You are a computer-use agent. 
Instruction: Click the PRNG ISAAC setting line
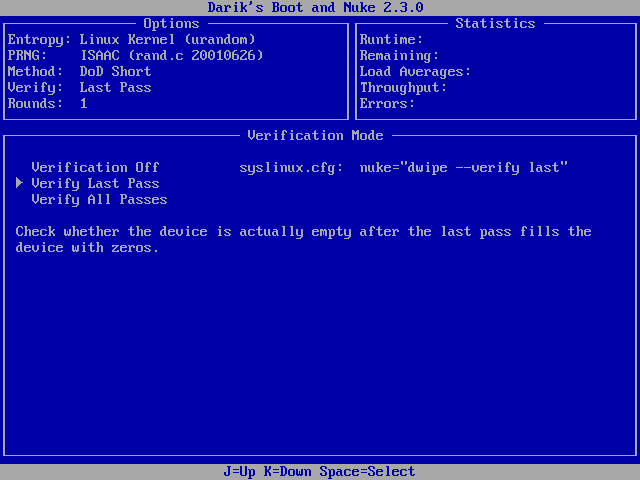tap(135, 55)
